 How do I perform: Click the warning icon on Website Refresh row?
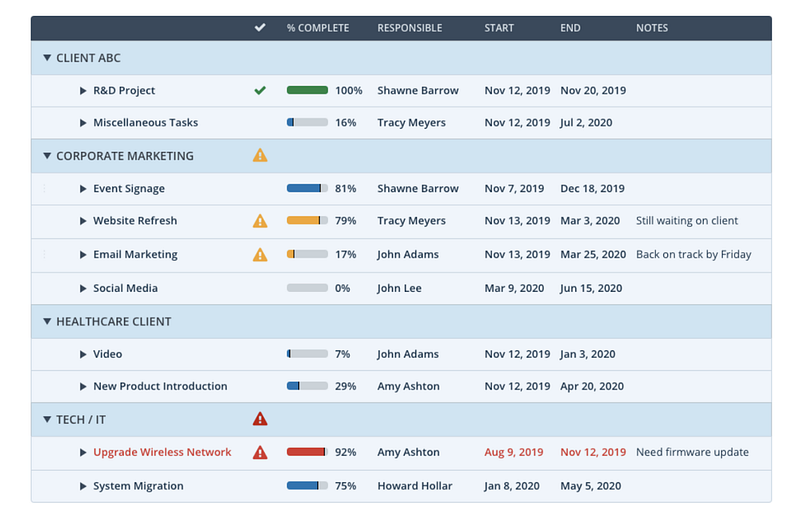260,221
